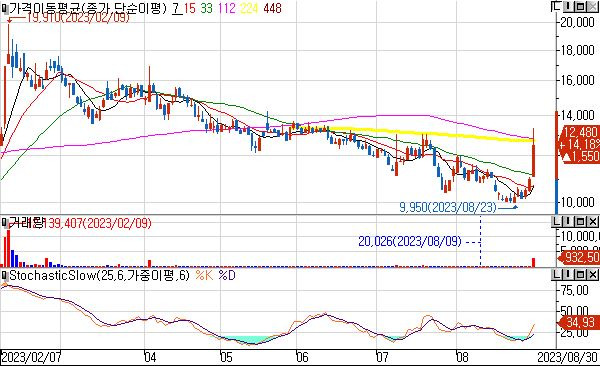Viewport: 600px width, 366px height.
Task: Click the 14,000 price axis label
Action: click(x=577, y=114)
